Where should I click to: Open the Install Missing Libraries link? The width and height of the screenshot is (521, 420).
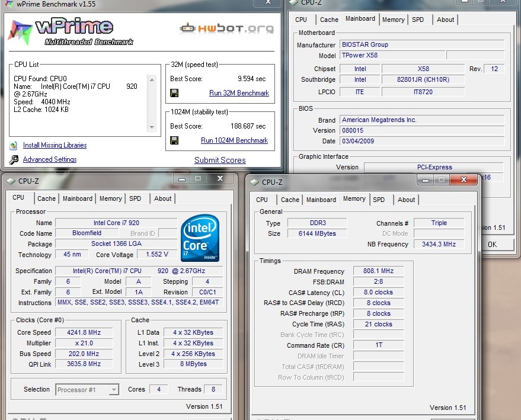tap(55, 145)
